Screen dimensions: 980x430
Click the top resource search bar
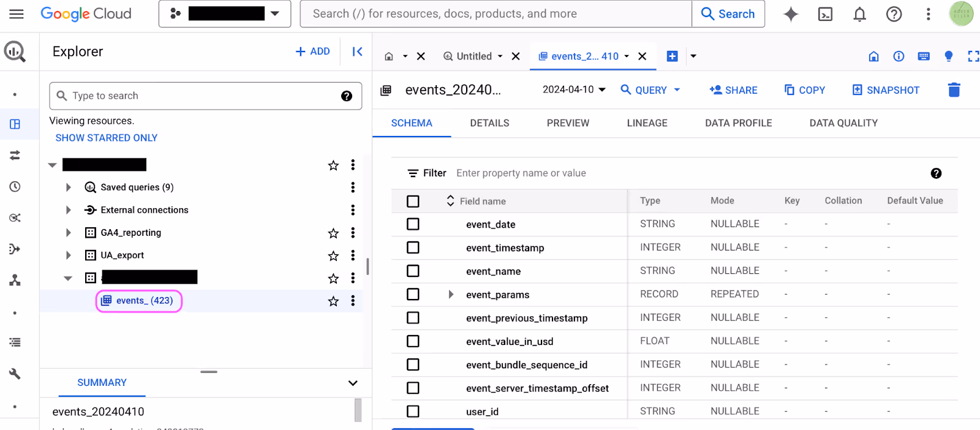click(496, 13)
